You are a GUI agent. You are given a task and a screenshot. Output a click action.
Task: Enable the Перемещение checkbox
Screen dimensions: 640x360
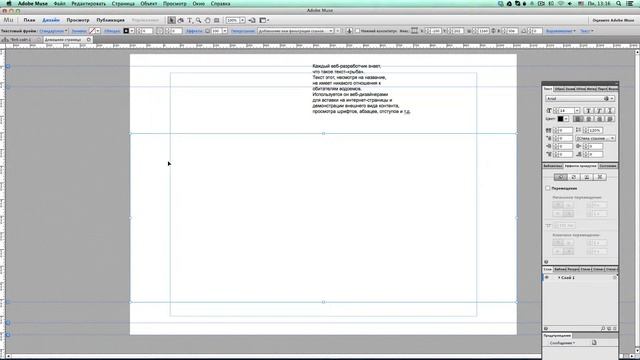point(548,188)
